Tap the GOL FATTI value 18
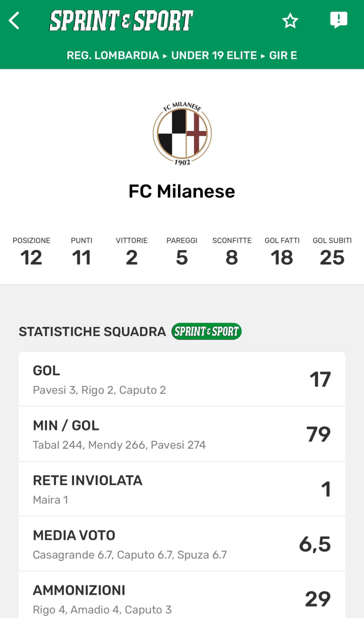This screenshot has height=618, width=364. coord(282,257)
